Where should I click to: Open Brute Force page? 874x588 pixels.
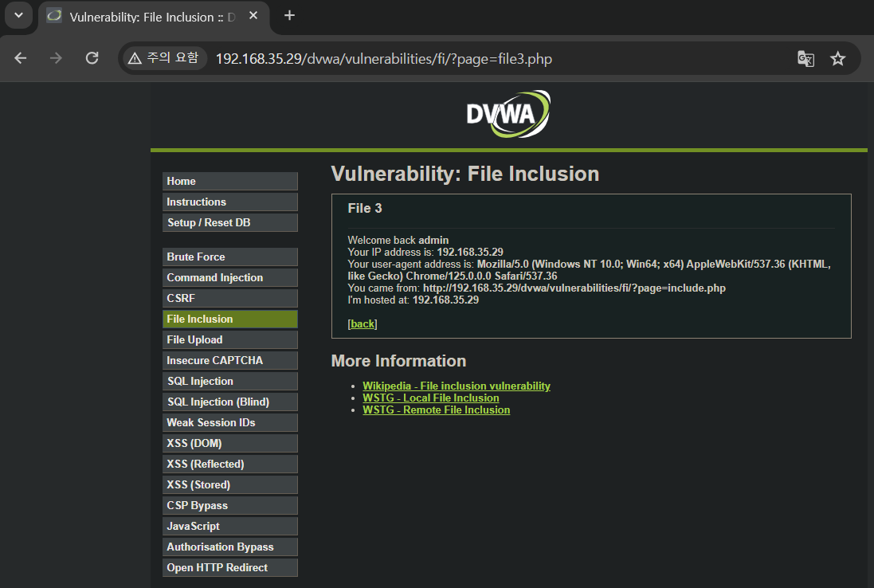(229, 257)
